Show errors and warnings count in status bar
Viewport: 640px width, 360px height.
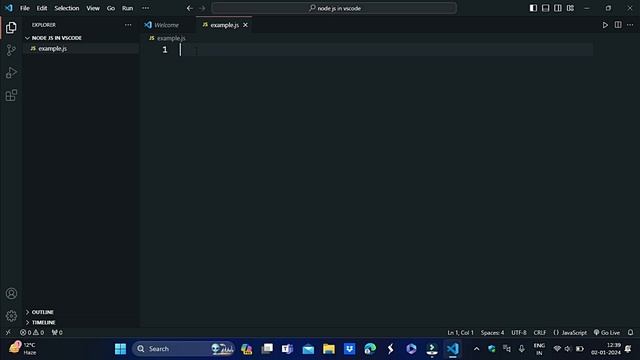pyautogui.click(x=32, y=332)
